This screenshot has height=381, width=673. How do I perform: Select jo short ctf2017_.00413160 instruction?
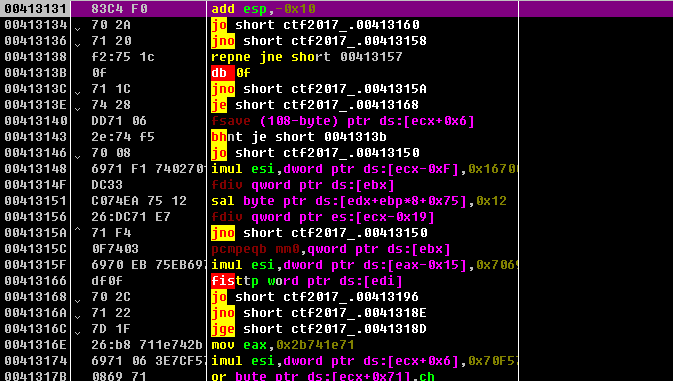315,24
